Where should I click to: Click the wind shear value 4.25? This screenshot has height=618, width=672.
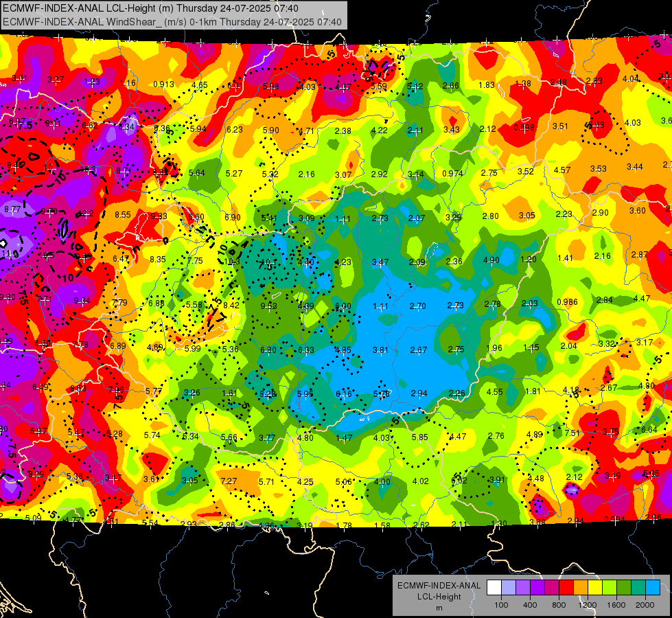tap(305, 481)
